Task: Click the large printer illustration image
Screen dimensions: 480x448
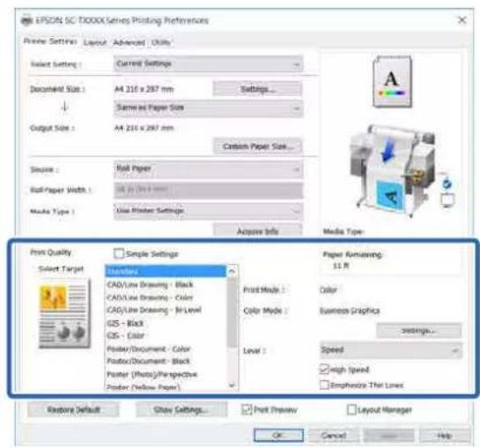Action: [394, 171]
